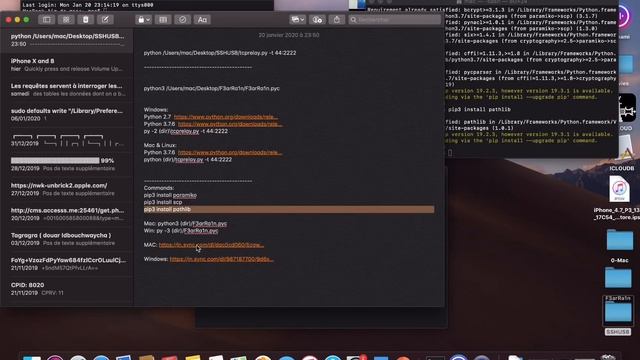Toggle the Notes folders sidebar button

(x=47, y=19)
